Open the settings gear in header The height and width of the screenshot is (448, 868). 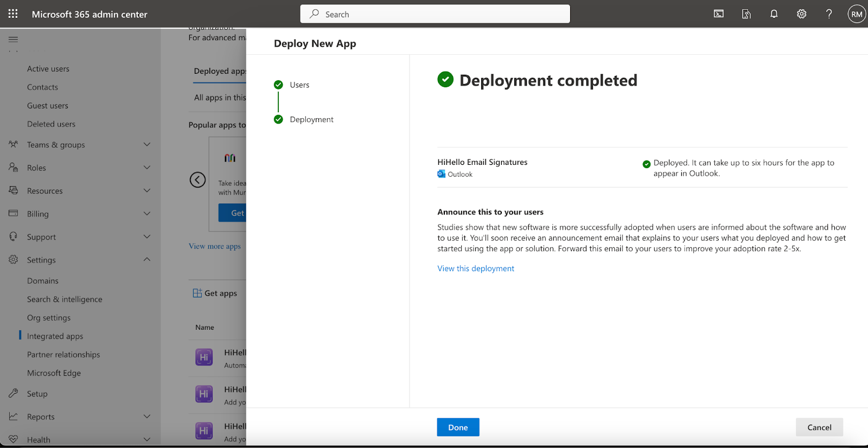tap(801, 14)
